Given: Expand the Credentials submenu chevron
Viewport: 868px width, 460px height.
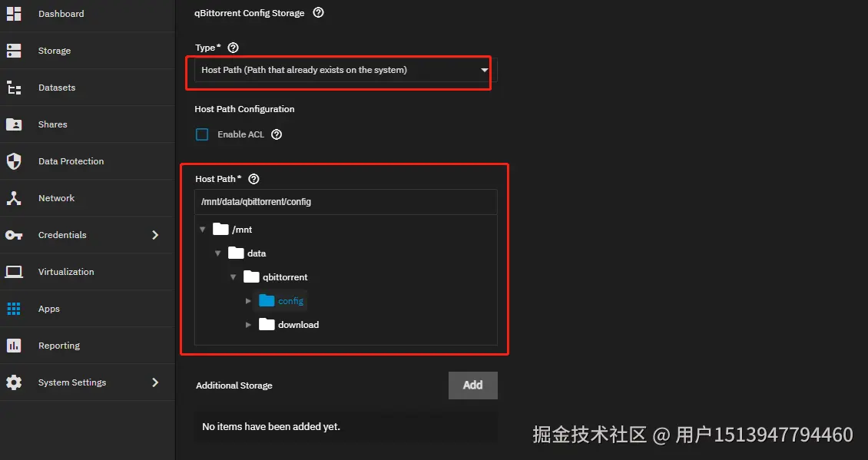Looking at the screenshot, I should pos(155,235).
